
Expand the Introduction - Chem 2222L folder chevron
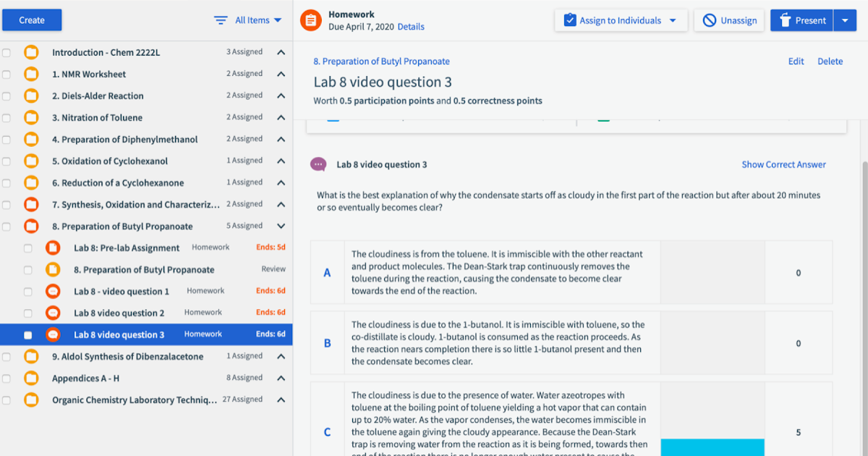coord(281,52)
